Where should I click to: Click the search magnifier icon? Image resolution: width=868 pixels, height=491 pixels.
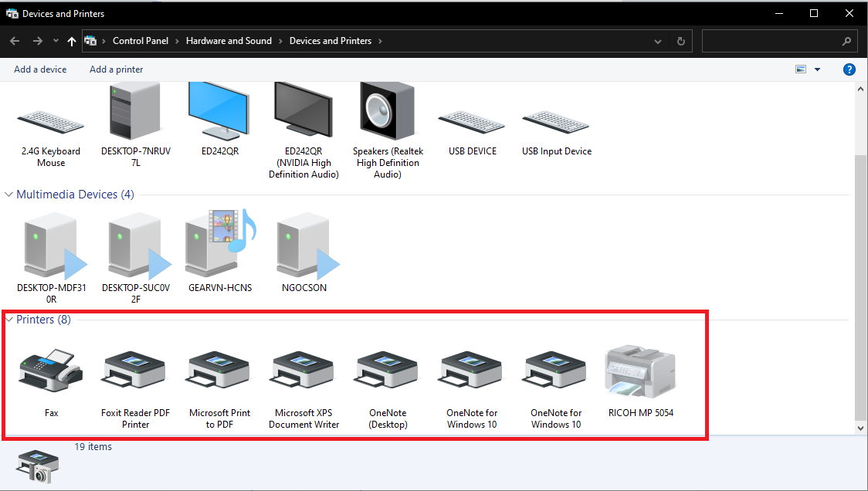click(x=846, y=41)
